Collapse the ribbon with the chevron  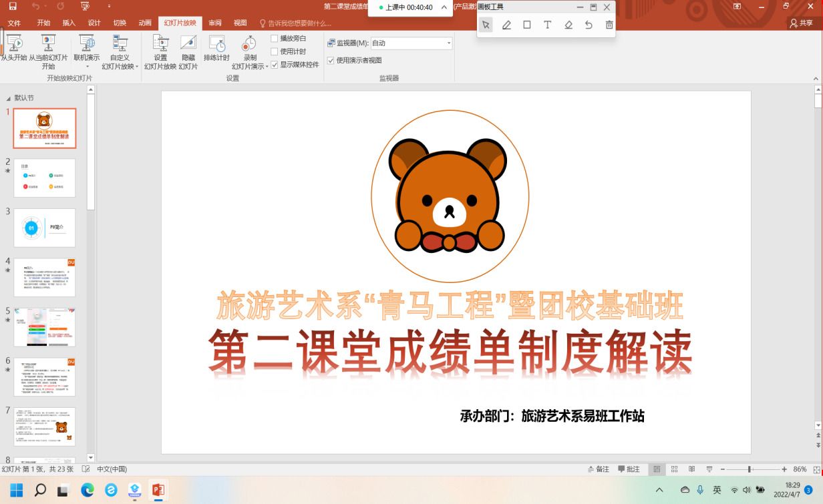pyautogui.click(x=816, y=79)
